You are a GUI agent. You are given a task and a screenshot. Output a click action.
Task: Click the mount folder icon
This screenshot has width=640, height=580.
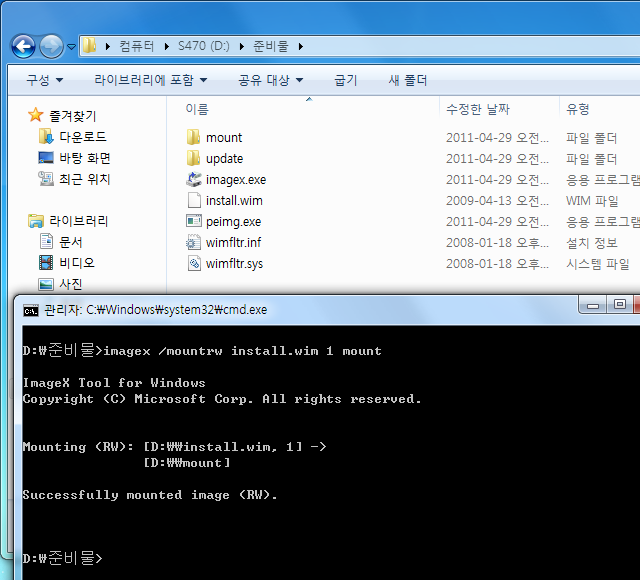tap(193, 137)
